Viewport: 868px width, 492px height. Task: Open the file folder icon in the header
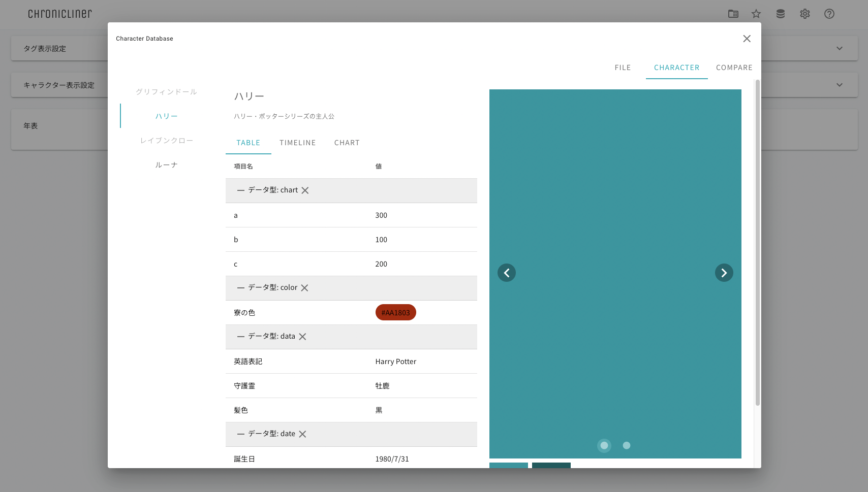coord(733,14)
